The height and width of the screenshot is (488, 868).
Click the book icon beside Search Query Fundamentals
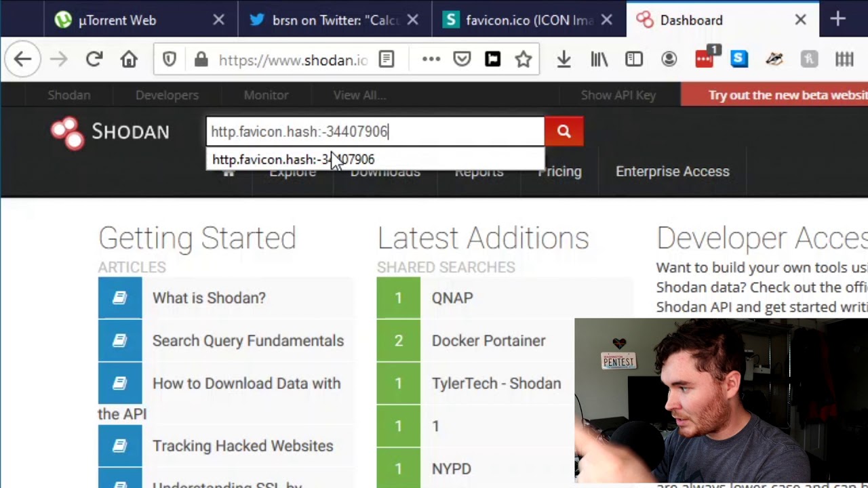coord(120,340)
